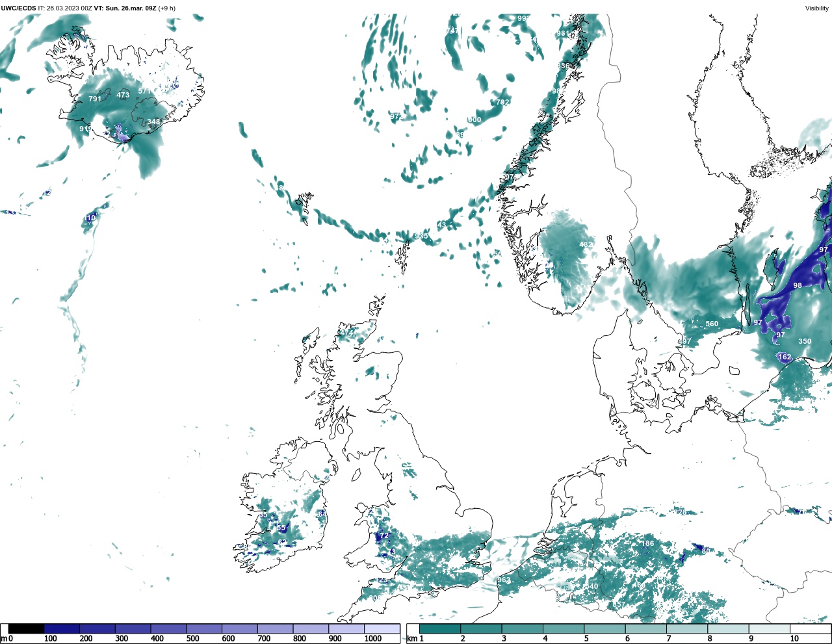Click the 'Visibility' title at top right

point(817,8)
